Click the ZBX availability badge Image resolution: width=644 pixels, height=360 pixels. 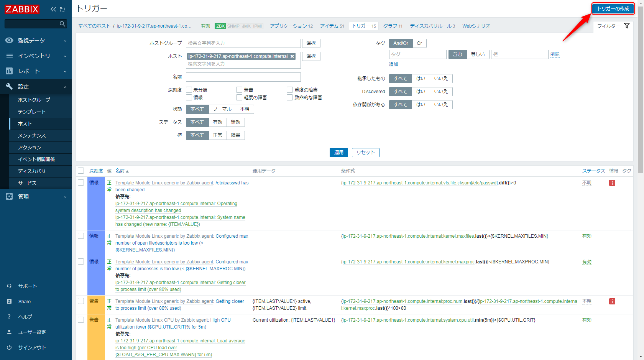(x=220, y=26)
